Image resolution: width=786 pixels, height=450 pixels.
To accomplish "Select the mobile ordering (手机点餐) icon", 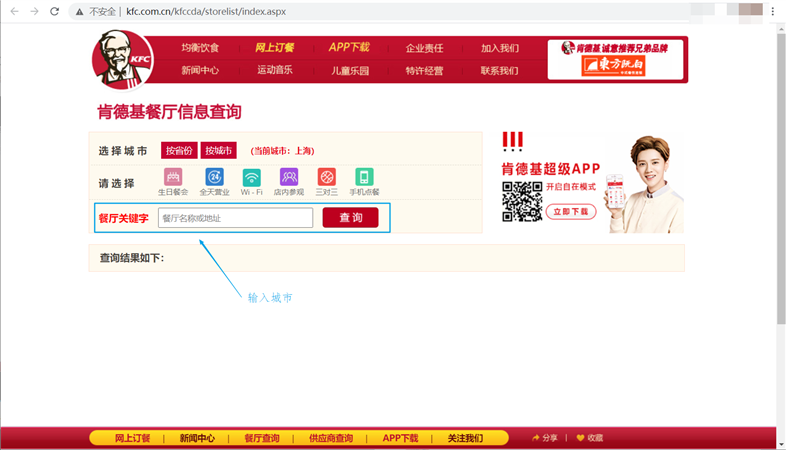I will coord(364,177).
